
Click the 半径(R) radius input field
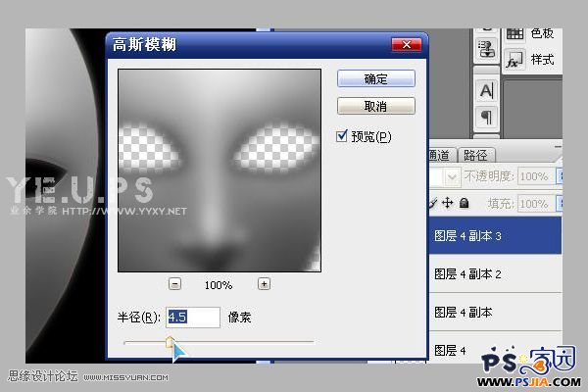(x=193, y=318)
